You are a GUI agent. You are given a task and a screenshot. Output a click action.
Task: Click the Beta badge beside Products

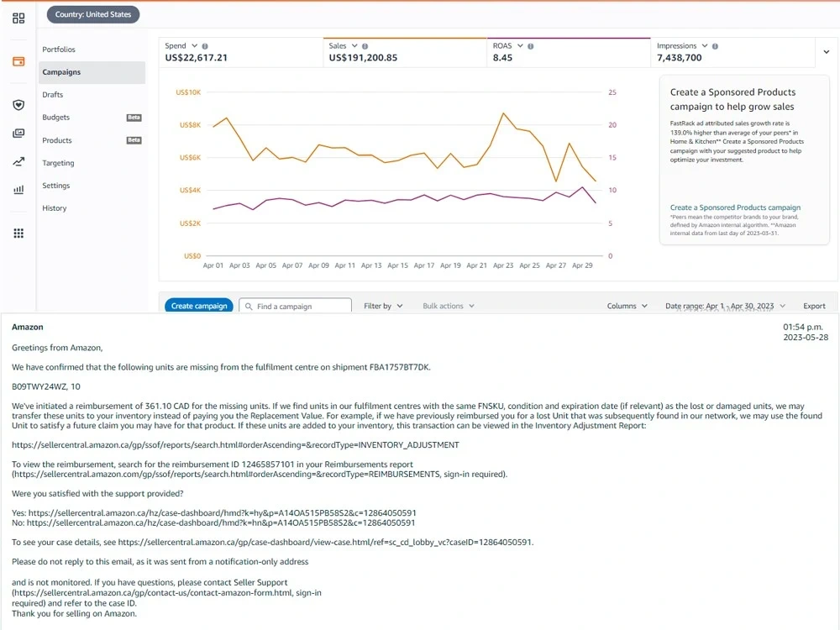point(134,140)
